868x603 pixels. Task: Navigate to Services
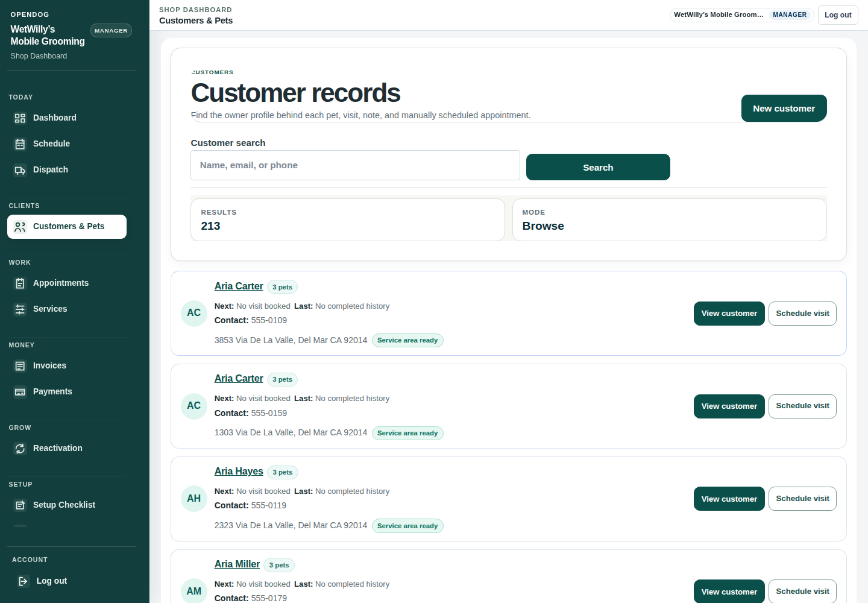pyautogui.click(x=67, y=309)
